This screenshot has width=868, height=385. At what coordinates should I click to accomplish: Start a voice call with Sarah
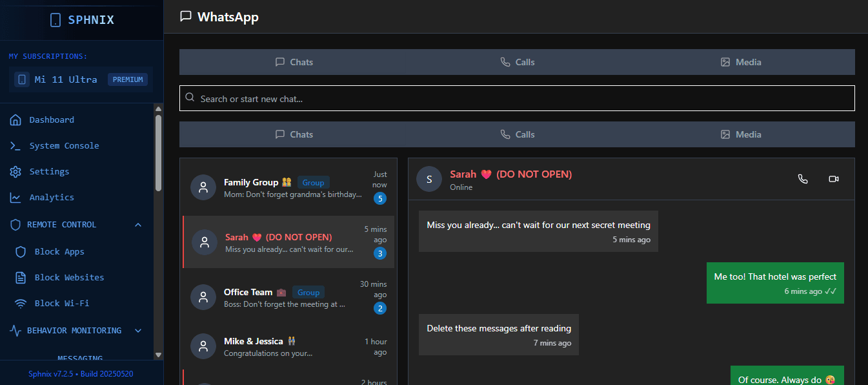coord(803,179)
